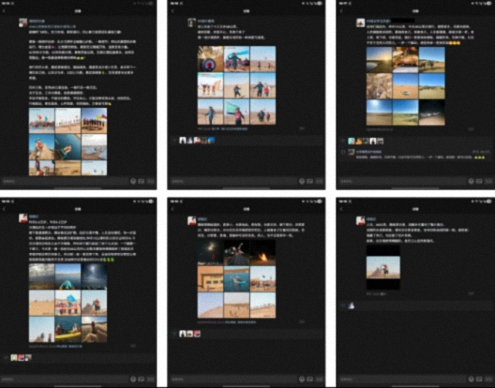
Task: Open the author avatar of the sunrise desert post
Action: click(360, 23)
